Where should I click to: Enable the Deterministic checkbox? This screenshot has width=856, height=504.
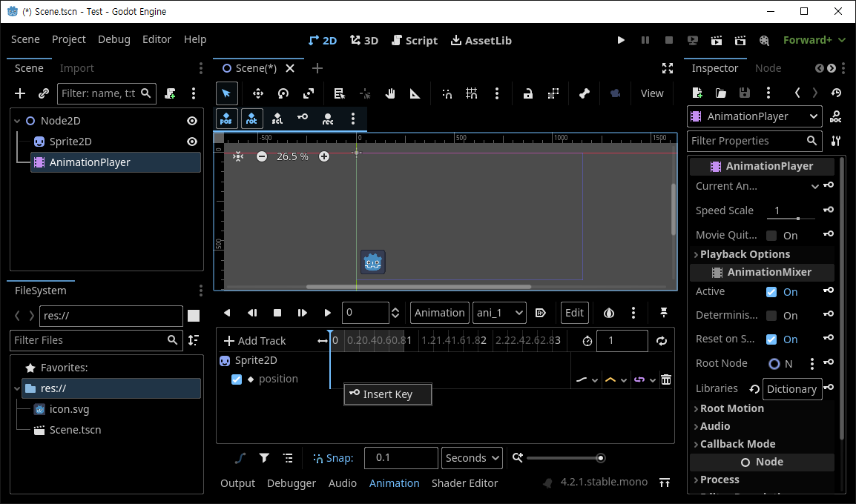point(771,316)
